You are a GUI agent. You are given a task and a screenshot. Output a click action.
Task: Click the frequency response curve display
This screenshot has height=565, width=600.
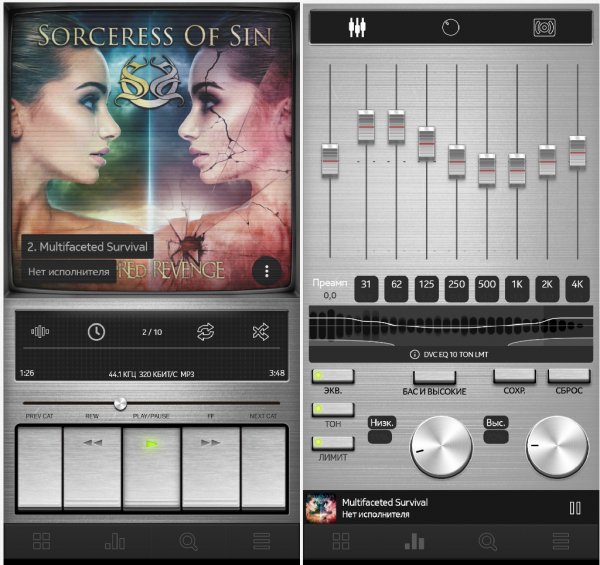click(x=450, y=326)
